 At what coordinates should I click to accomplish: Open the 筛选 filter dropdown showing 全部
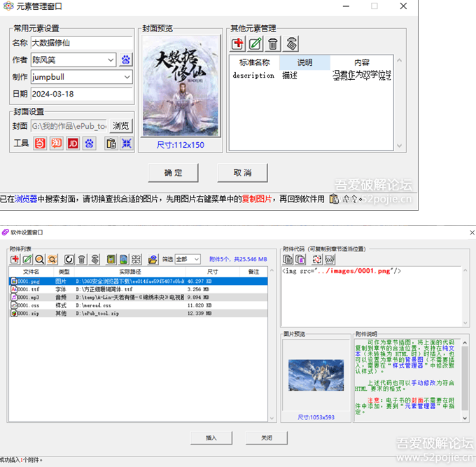[x=188, y=259]
